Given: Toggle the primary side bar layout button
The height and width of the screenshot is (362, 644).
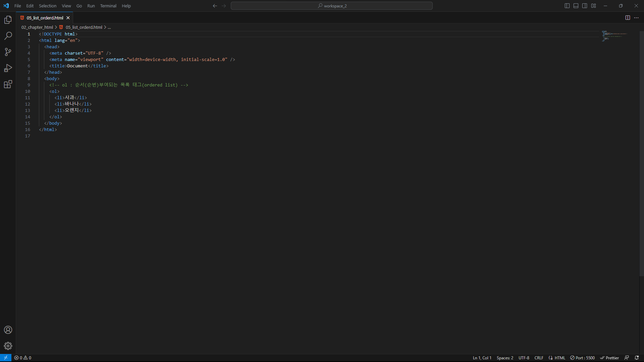Looking at the screenshot, I should [x=567, y=6].
